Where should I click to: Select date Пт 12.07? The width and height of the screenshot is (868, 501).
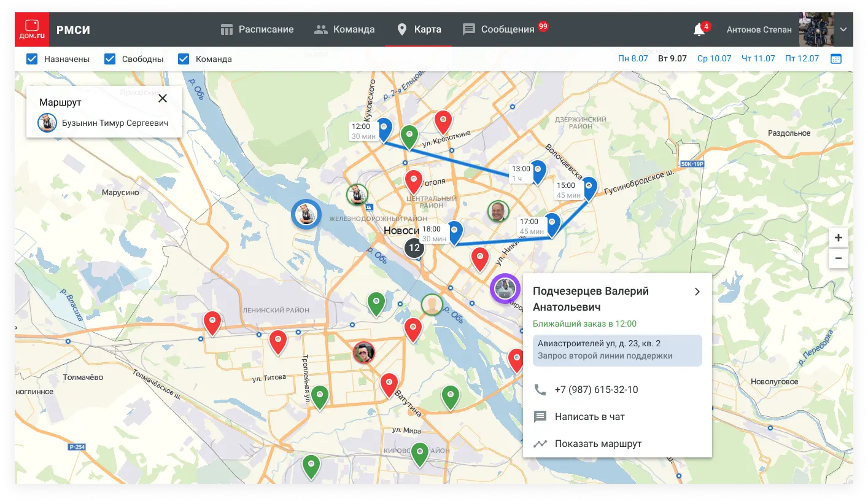coord(802,59)
